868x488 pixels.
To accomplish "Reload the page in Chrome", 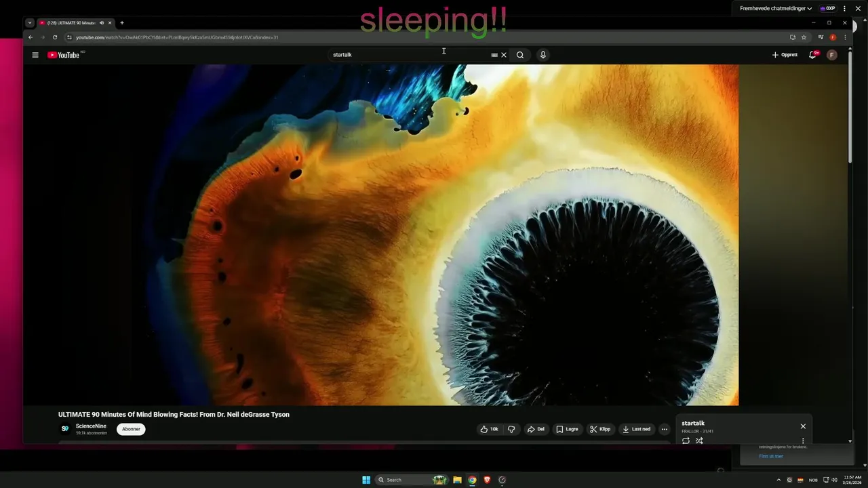I will [x=55, y=37].
